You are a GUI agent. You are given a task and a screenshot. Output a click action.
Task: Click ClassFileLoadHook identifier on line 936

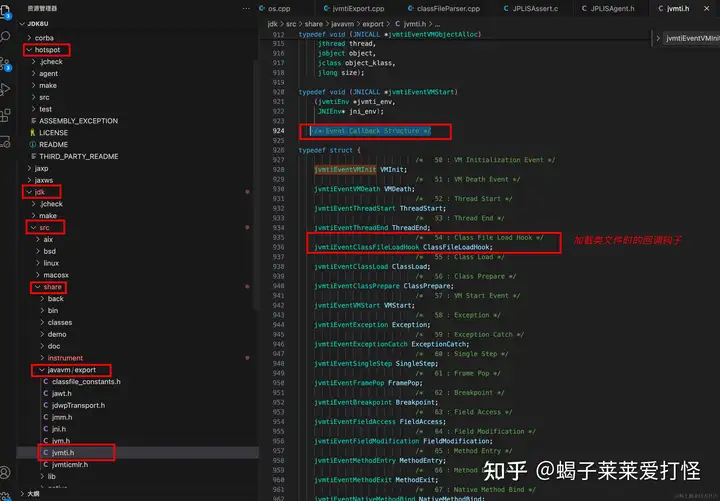coord(456,247)
